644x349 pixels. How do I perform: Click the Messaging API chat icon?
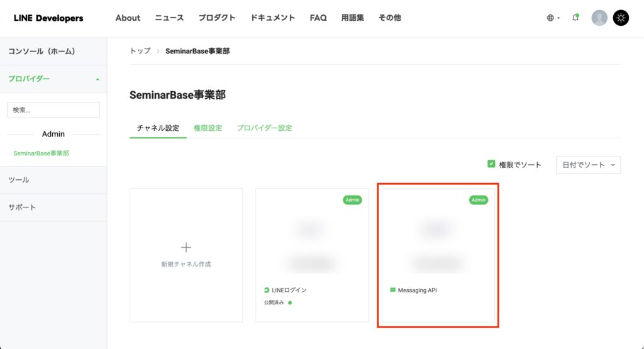pyautogui.click(x=393, y=290)
